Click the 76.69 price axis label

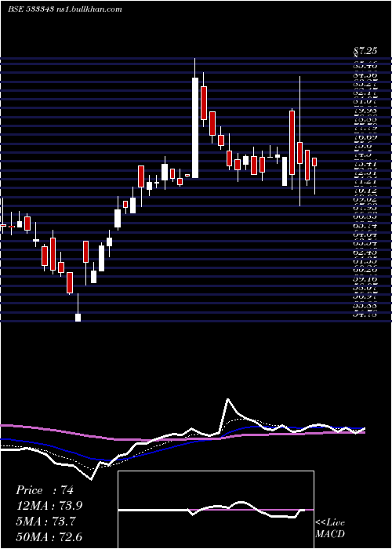tap(365, 137)
